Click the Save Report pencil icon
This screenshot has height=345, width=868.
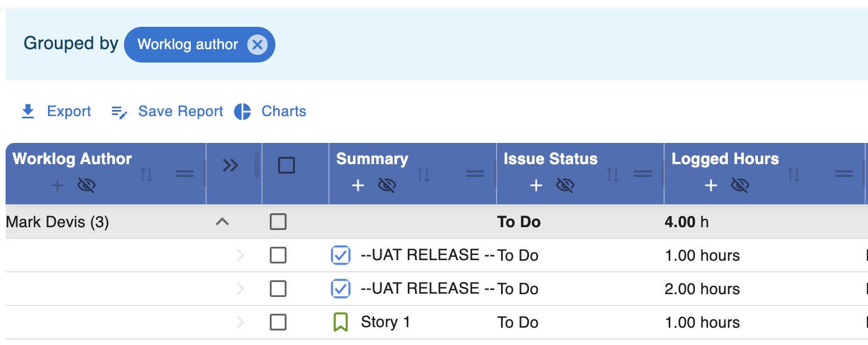(120, 112)
